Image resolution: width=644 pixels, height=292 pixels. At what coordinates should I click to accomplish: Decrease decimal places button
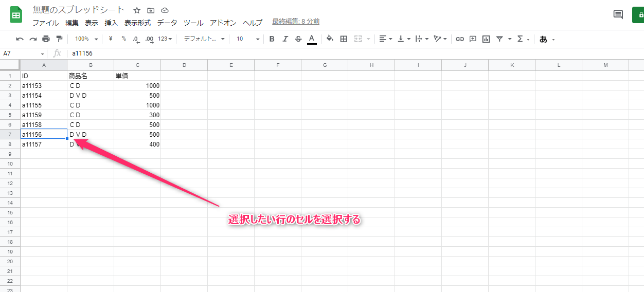click(136, 39)
